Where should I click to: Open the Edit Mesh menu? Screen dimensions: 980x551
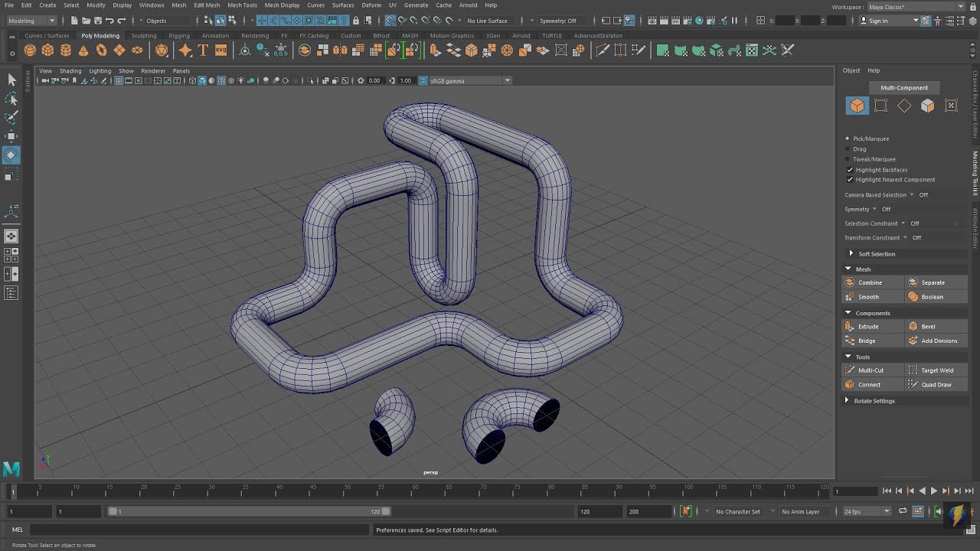coord(207,5)
